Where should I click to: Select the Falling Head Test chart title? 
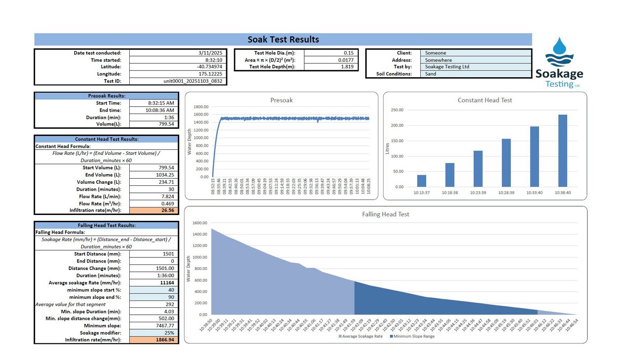point(386,214)
